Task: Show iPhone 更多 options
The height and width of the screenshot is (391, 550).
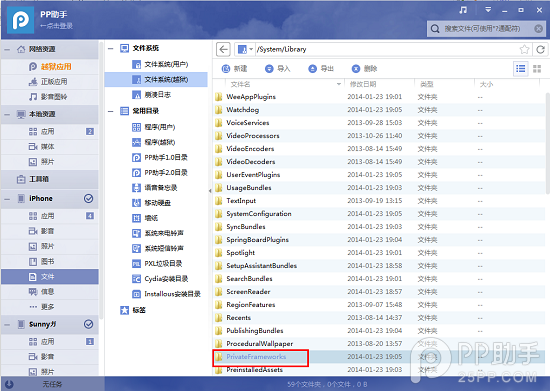Action: pos(50,307)
